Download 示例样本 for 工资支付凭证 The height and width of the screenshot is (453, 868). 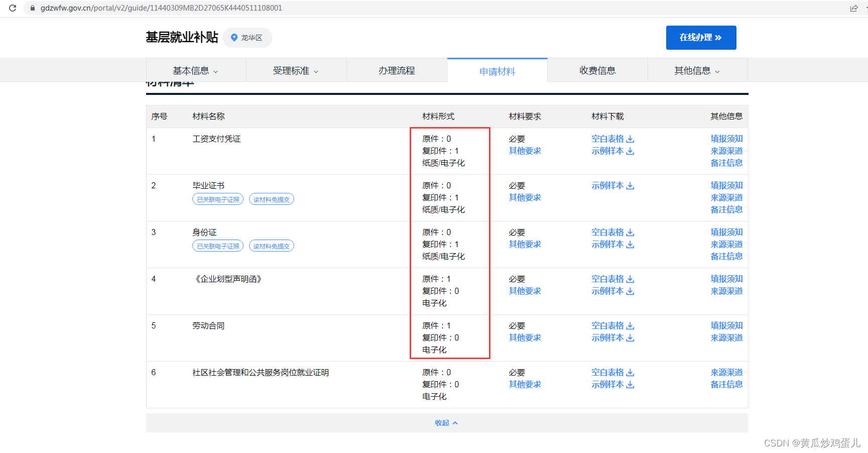click(x=612, y=151)
